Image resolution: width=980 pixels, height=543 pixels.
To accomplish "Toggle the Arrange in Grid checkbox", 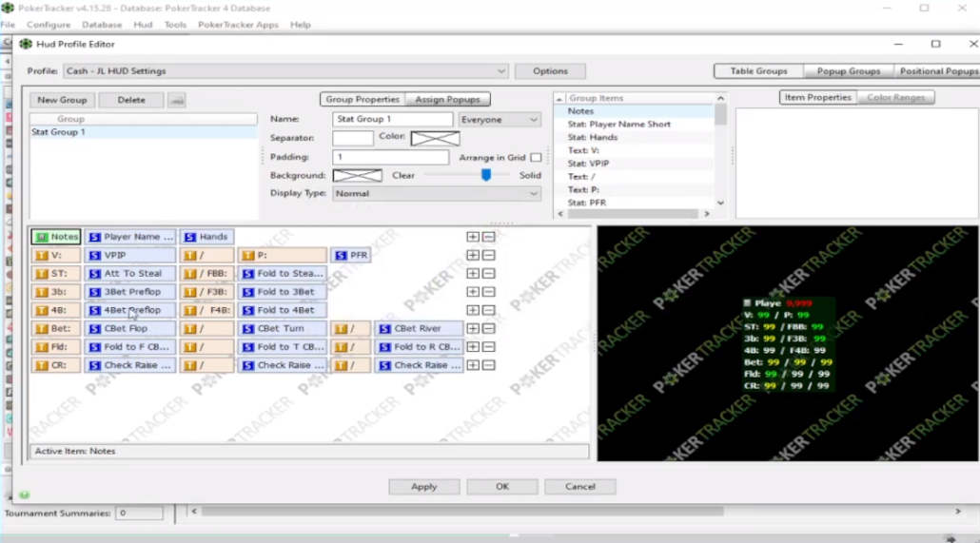I will pyautogui.click(x=536, y=158).
